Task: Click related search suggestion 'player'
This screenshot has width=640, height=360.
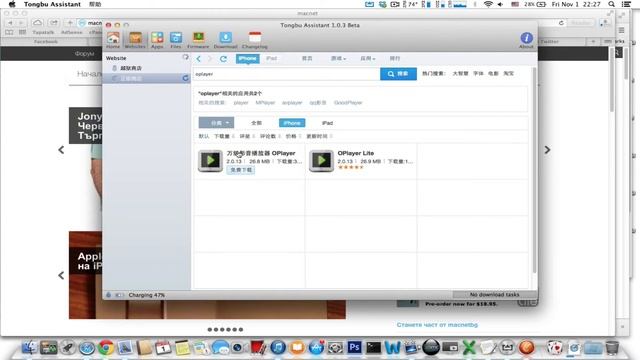Action: pyautogui.click(x=241, y=102)
